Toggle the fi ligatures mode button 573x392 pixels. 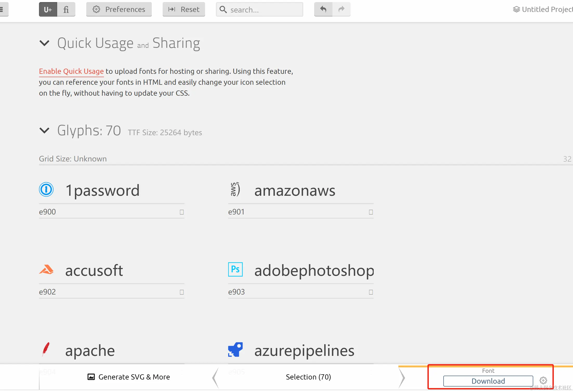[66, 10]
